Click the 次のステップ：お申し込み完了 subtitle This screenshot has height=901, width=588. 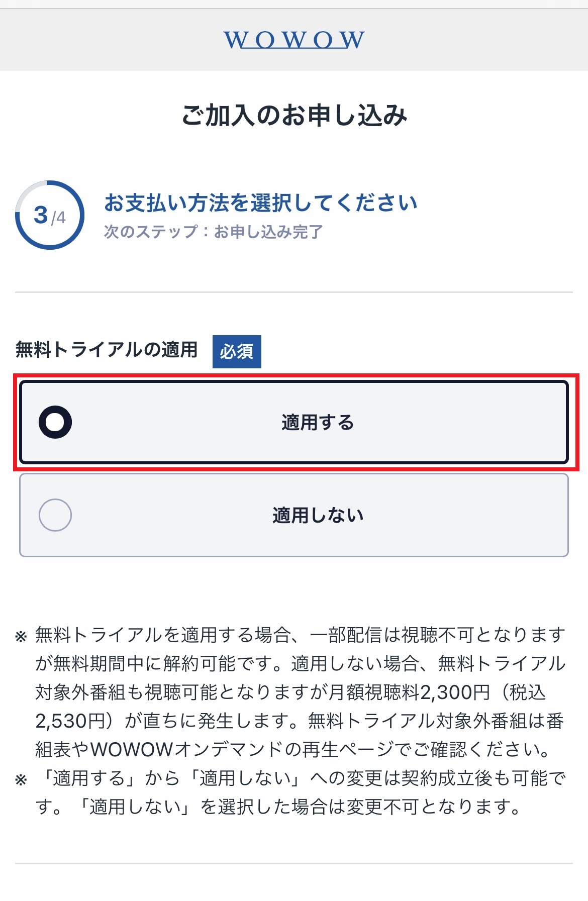(213, 232)
